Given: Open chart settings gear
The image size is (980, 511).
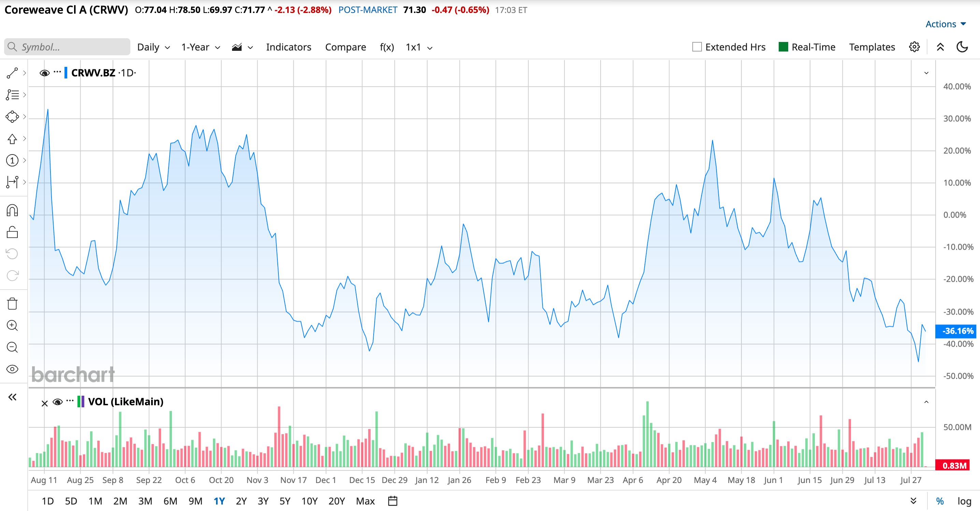Looking at the screenshot, I should point(914,47).
